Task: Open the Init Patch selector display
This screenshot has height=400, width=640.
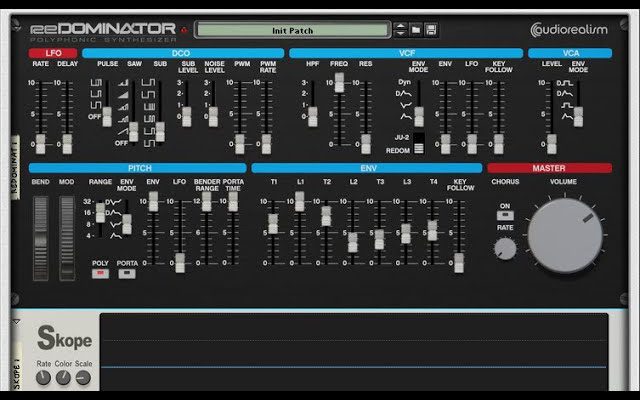Action: [291, 30]
